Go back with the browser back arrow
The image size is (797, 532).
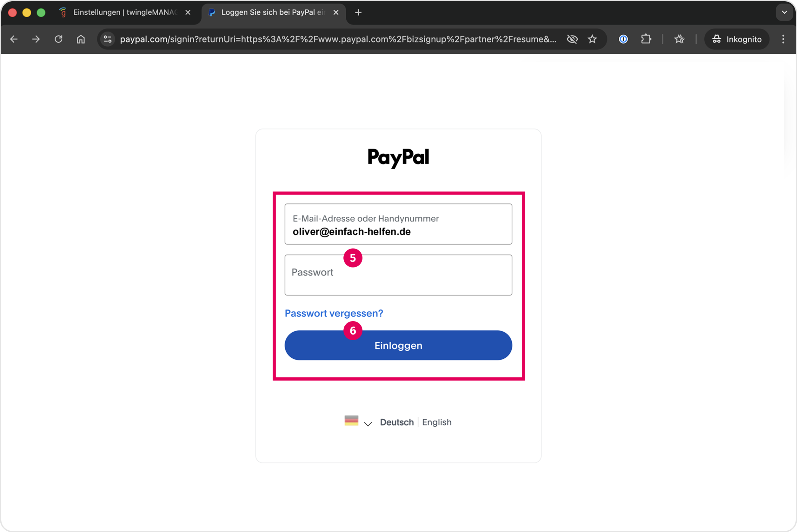(x=14, y=39)
